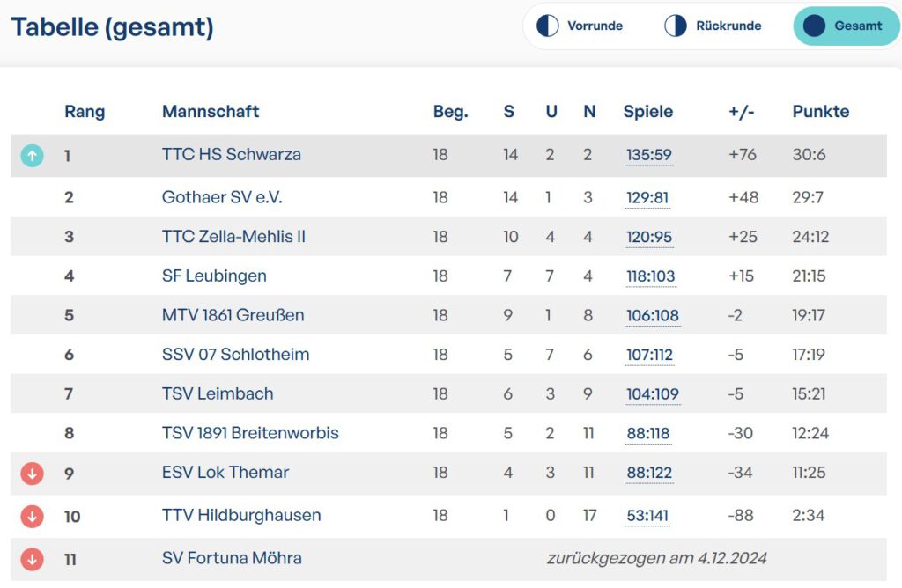Screen dimensions: 902x588
Task: Open the TTC HS Schwarza team page
Action: tap(231, 154)
